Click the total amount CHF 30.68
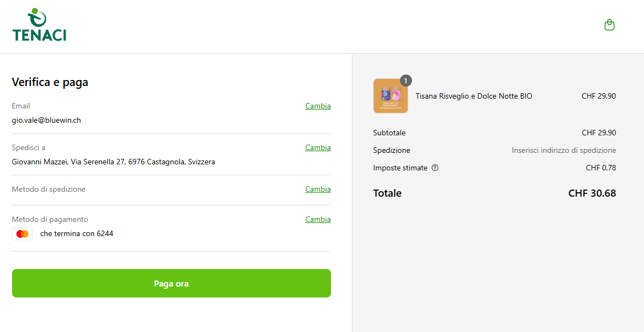 (592, 193)
